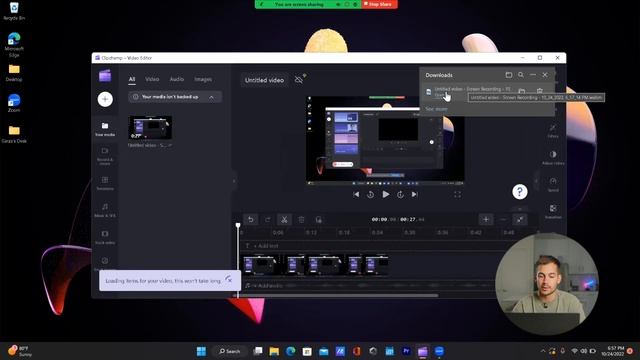The height and width of the screenshot is (360, 640).
Task: Open Premiere Pro from the taskbar
Action: [406, 351]
